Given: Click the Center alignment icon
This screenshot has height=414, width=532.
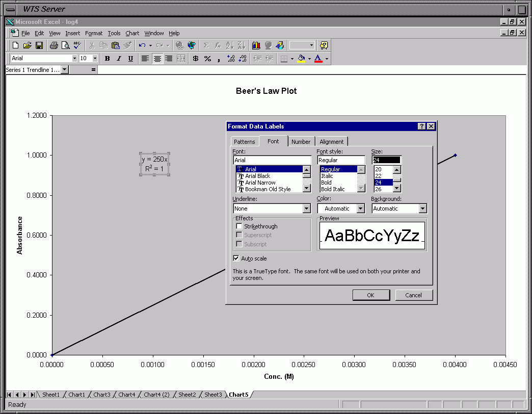Looking at the screenshot, I should click(157, 59).
